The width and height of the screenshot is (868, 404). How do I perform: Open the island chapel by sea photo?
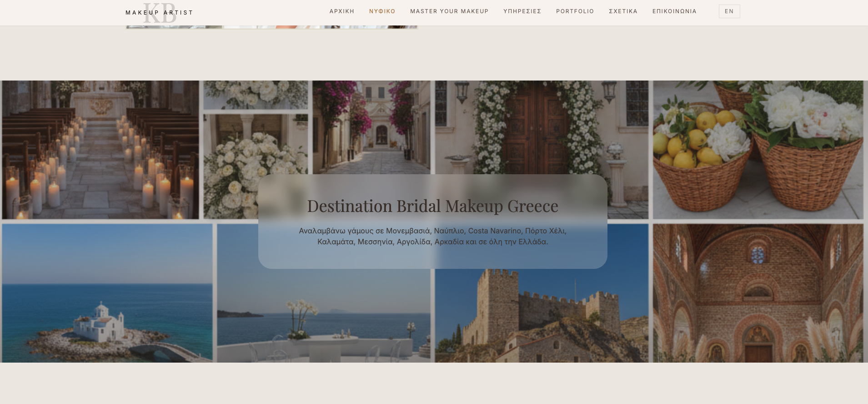(x=107, y=293)
